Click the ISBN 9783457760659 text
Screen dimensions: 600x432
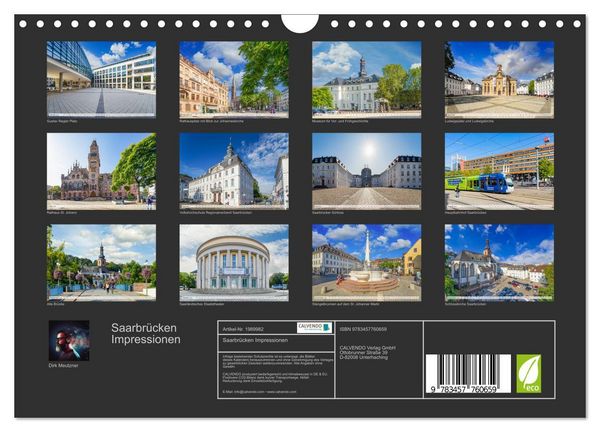click(363, 329)
